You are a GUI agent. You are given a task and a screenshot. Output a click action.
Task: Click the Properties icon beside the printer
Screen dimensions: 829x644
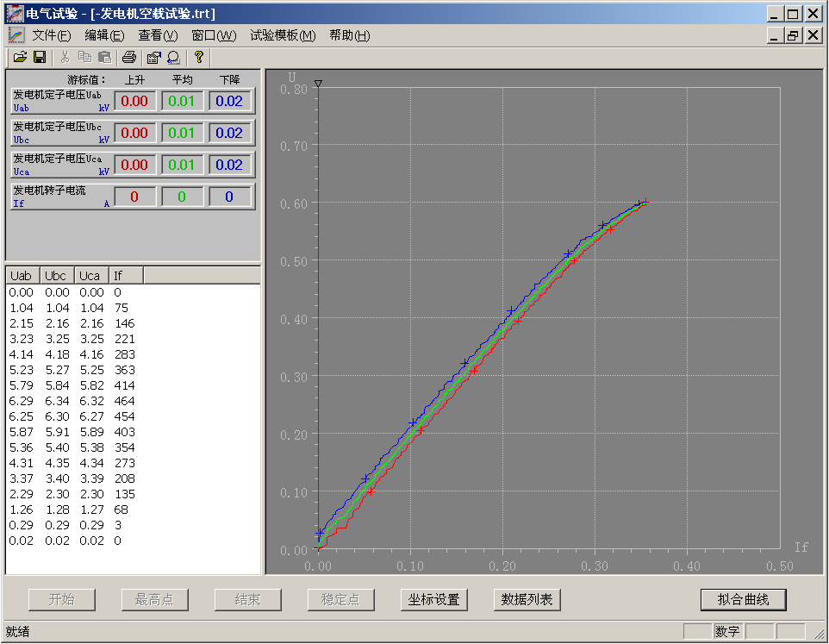pos(154,58)
